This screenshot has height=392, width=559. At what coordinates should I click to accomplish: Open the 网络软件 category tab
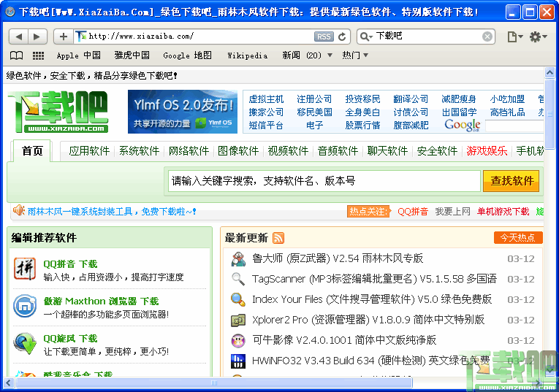(189, 151)
